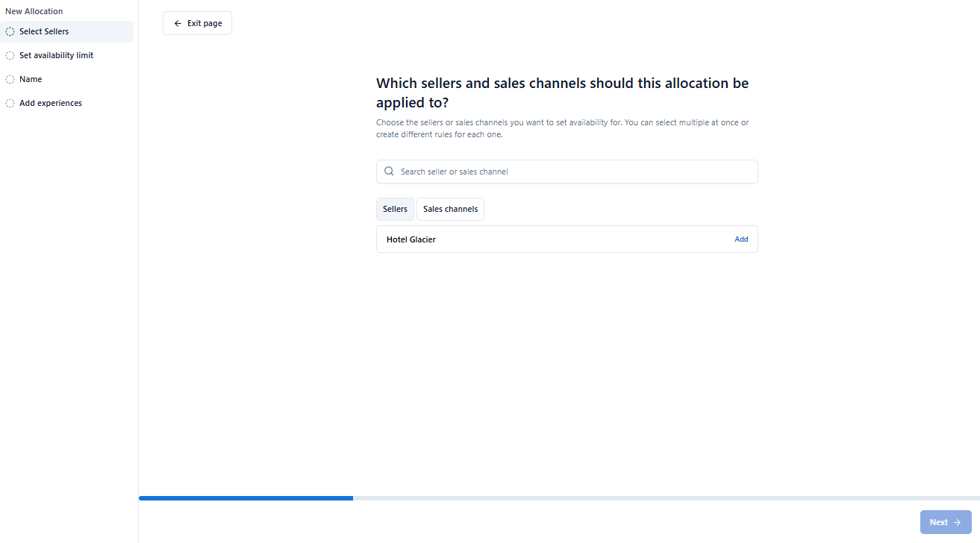Open the Add experiences step label

point(51,103)
